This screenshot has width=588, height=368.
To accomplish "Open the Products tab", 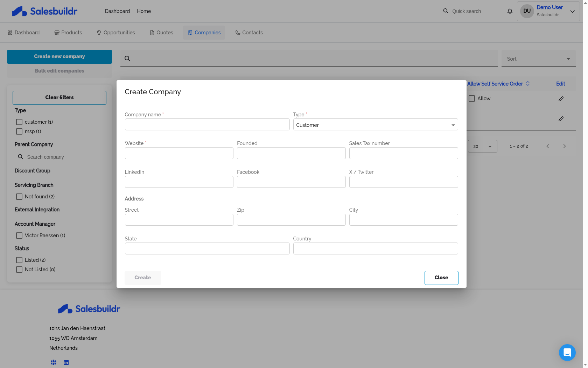I will tap(68, 33).
